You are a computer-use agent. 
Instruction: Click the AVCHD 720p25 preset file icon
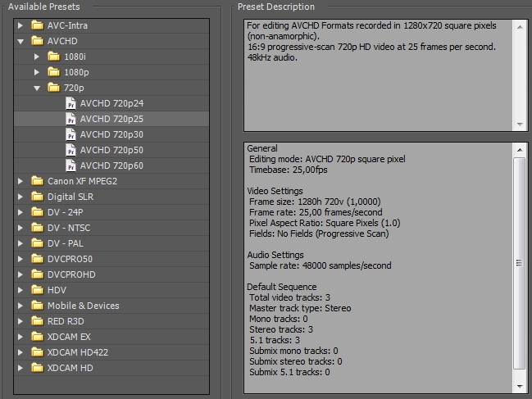[70, 119]
